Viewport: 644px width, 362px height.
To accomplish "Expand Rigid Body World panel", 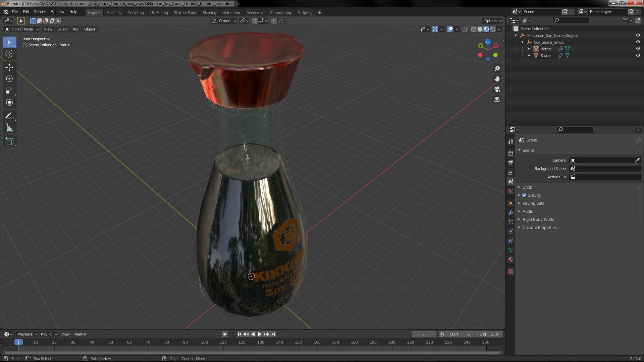I will coord(538,219).
